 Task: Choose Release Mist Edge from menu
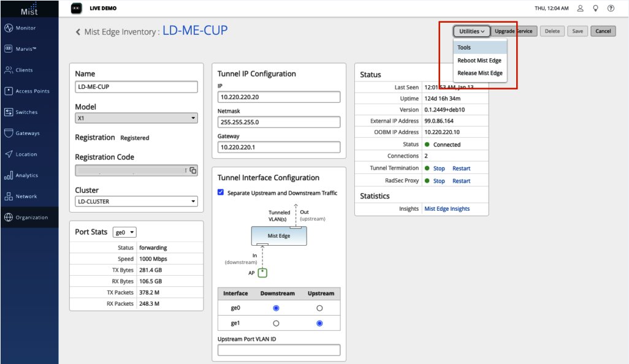click(x=479, y=74)
